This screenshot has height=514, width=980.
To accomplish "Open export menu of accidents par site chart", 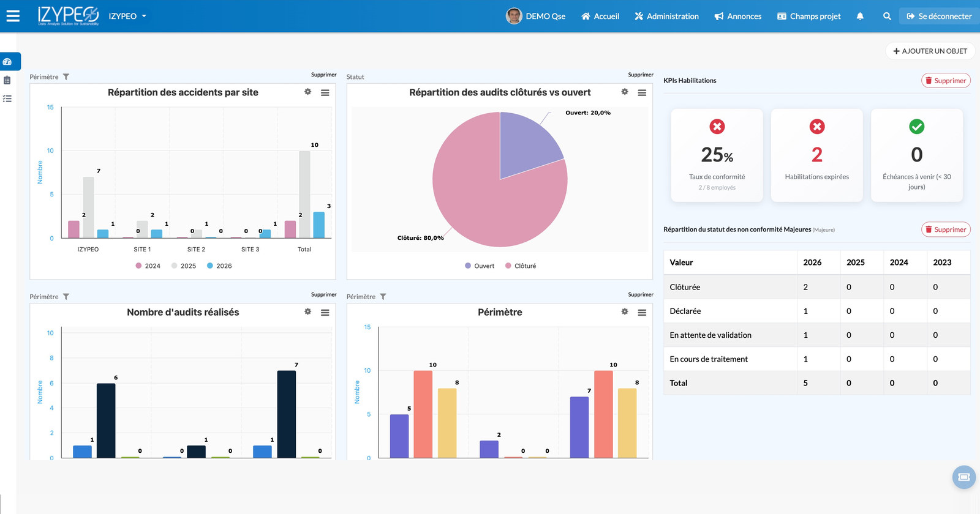I will point(325,92).
